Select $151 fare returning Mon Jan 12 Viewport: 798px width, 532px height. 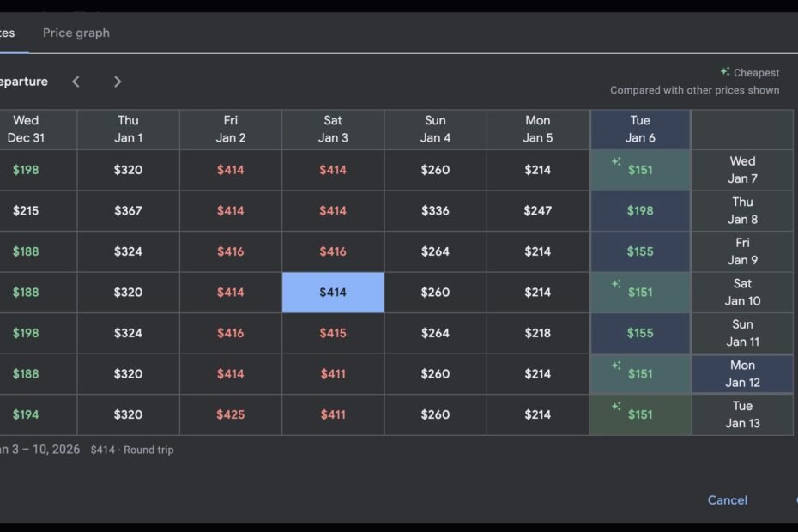pyautogui.click(x=640, y=373)
